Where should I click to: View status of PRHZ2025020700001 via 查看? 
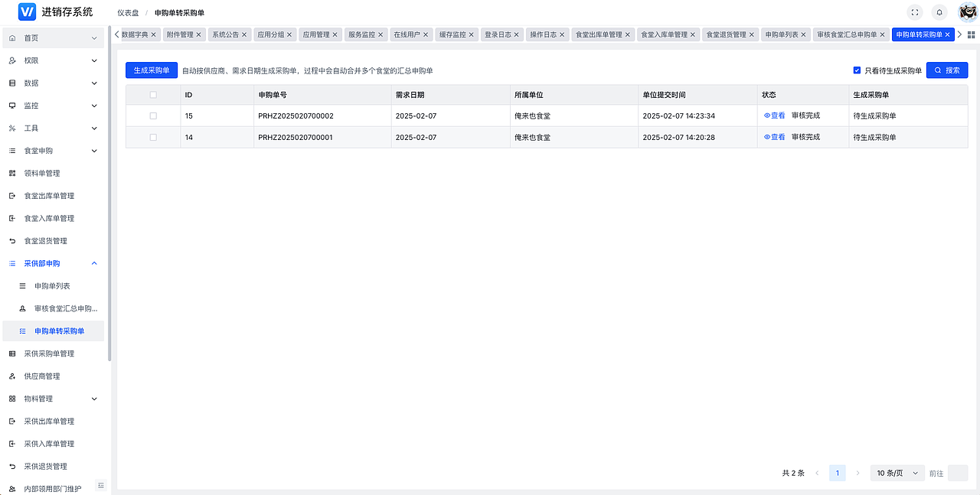[x=775, y=137]
